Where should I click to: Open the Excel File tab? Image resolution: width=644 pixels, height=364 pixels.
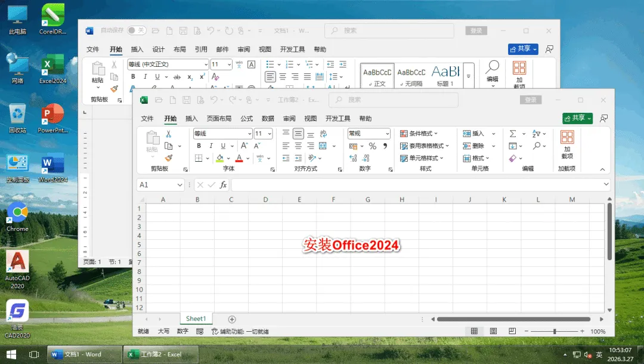(147, 118)
